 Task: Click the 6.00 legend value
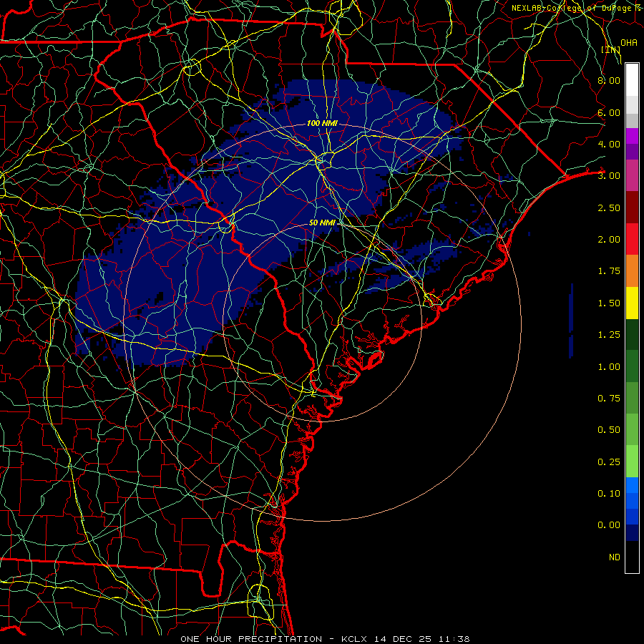(609, 112)
